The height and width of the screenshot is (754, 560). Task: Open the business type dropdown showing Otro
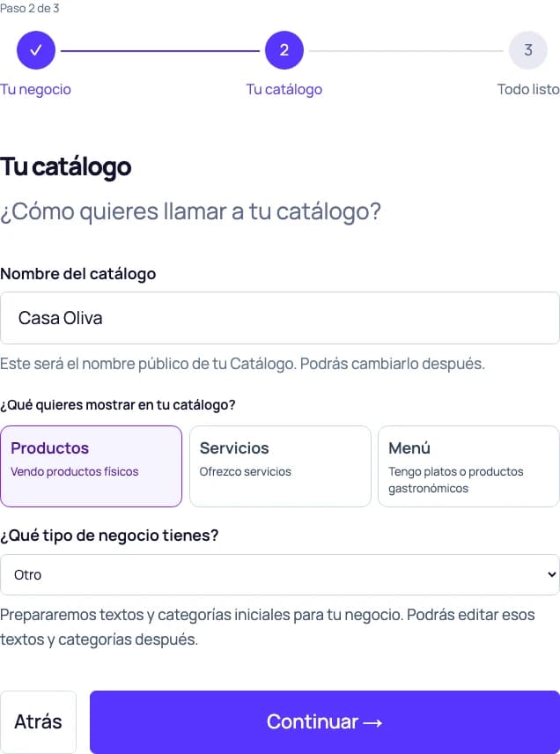280,574
